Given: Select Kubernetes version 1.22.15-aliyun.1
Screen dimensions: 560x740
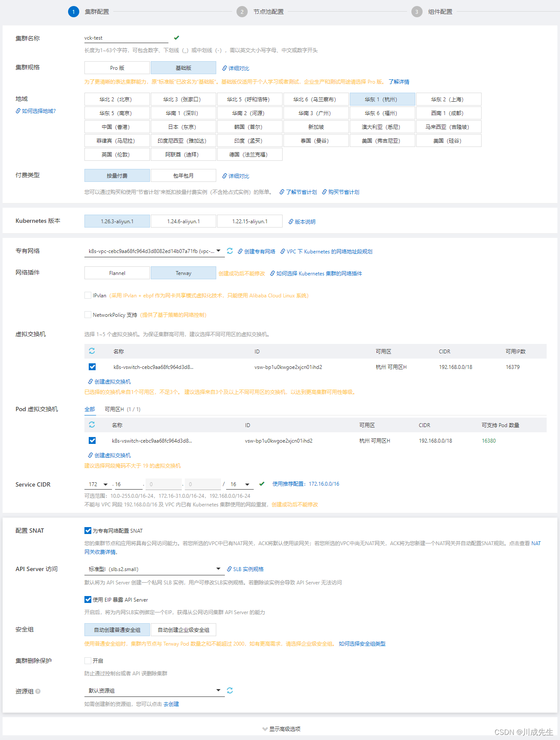Looking at the screenshot, I should coord(250,221).
